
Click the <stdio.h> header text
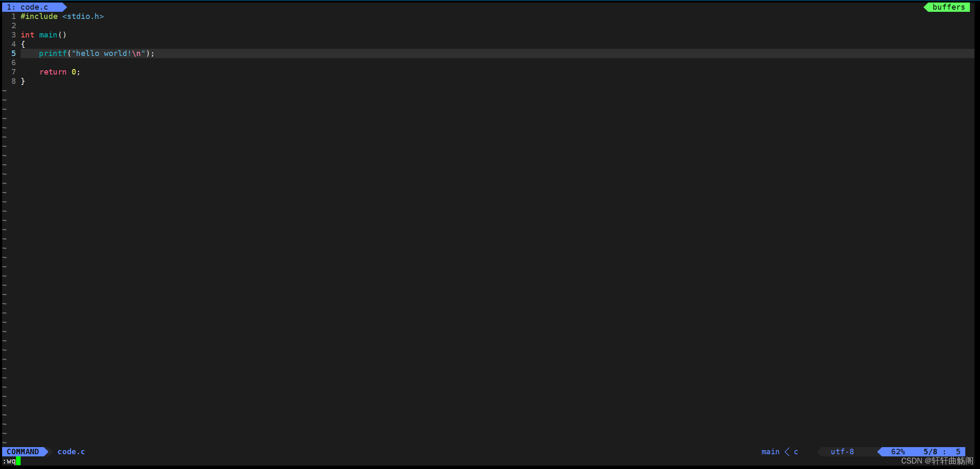83,16
